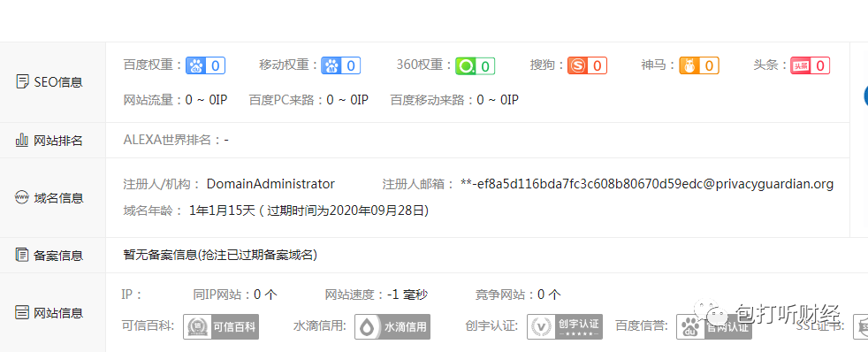Click the mobile weight badge showing 0
The height and width of the screenshot is (352, 868).
click(341, 65)
